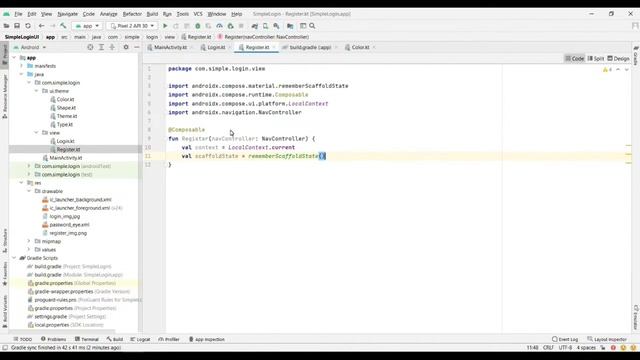Open the Favorites side tool window

(x=4, y=273)
